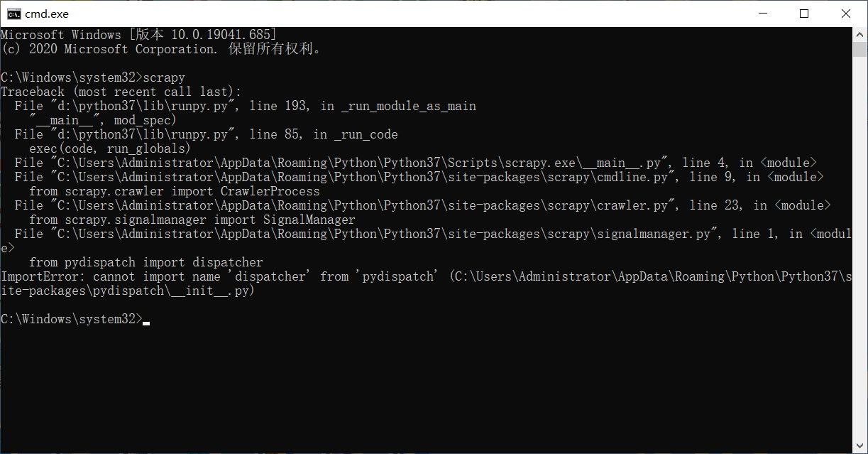The height and width of the screenshot is (454, 868).
Task: Click the vertical scrollbar thumb
Action: tap(860, 50)
